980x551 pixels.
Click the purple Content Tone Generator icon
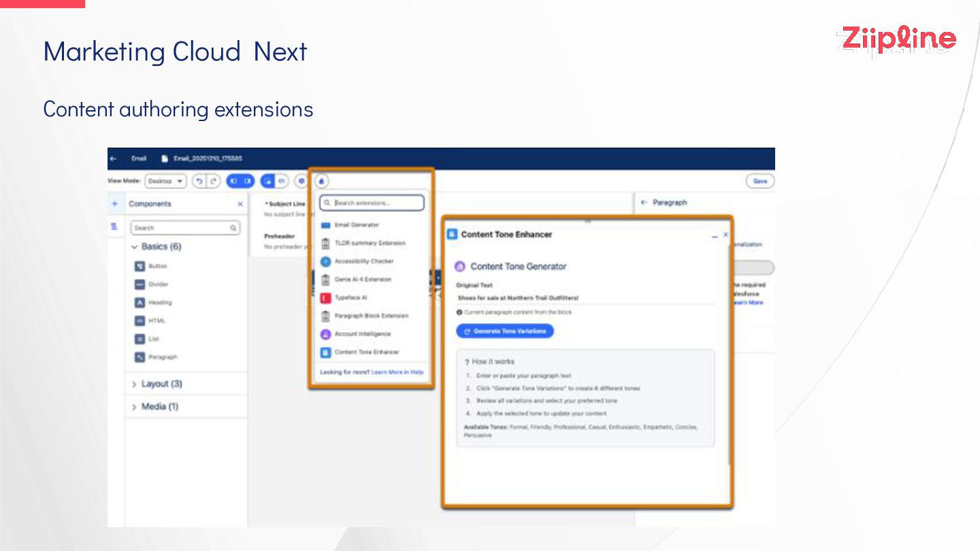pyautogui.click(x=460, y=267)
